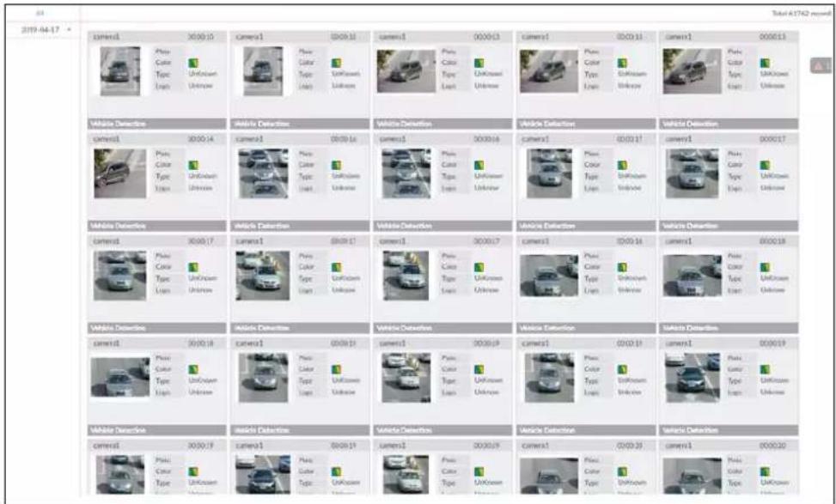Viewport: 836px width, 504px height.
Task: Select camera1 label on the 00:00:10 card
Action: click(106, 37)
